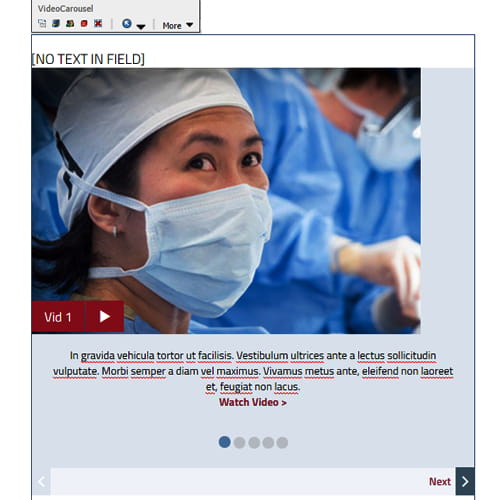Select the fourth carousel dot
Image resolution: width=500 pixels, height=500 pixels.
(x=268, y=443)
